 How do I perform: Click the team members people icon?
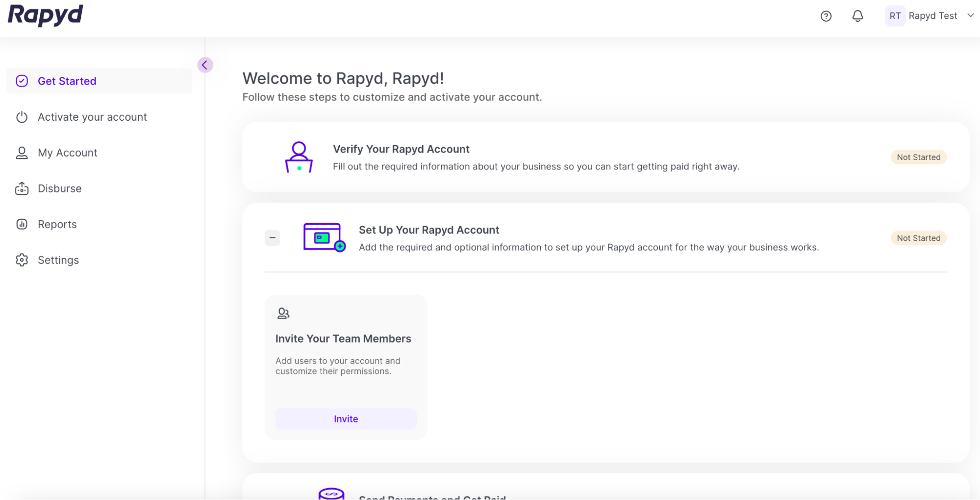click(283, 313)
